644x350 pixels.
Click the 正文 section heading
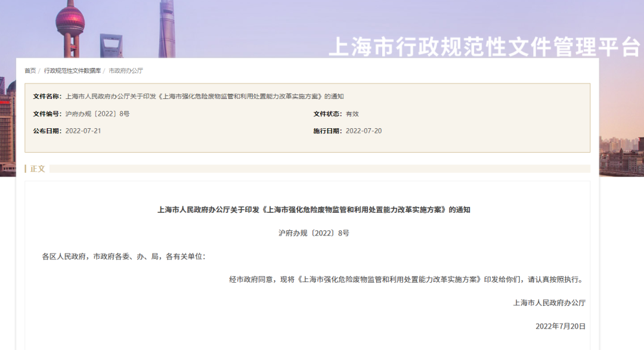pyautogui.click(x=38, y=169)
